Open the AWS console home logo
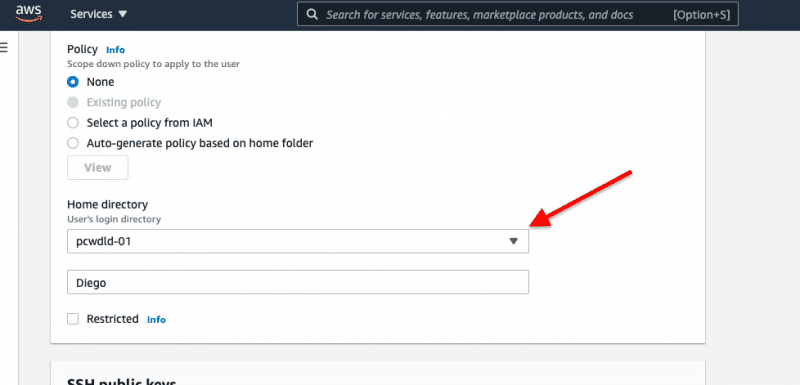 pyautogui.click(x=29, y=14)
